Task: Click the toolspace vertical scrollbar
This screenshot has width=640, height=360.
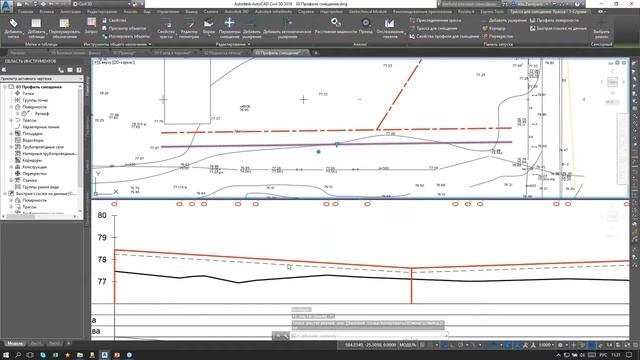Action: click(x=80, y=149)
